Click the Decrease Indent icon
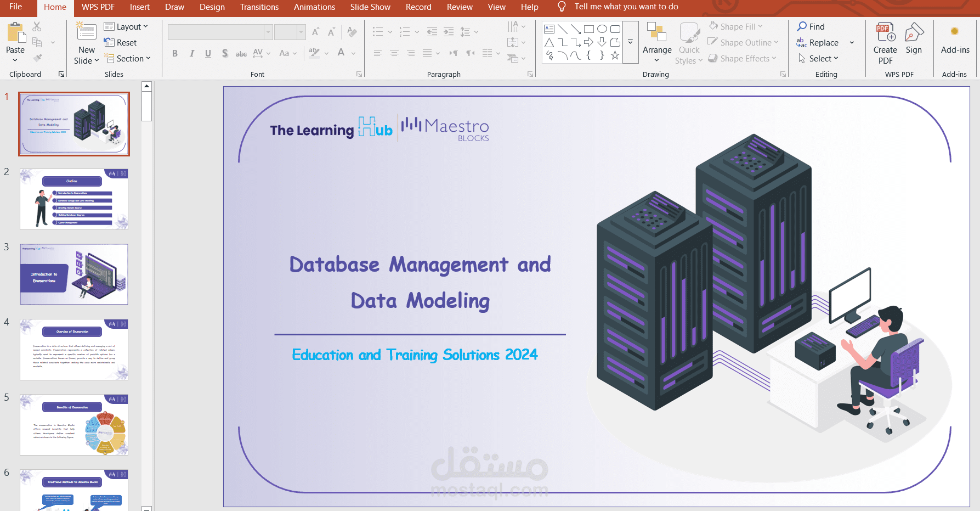The image size is (980, 511). click(x=432, y=32)
